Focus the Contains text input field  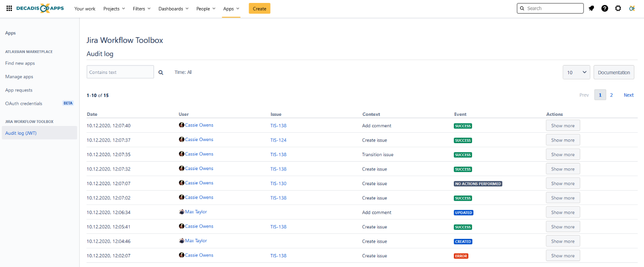120,72
